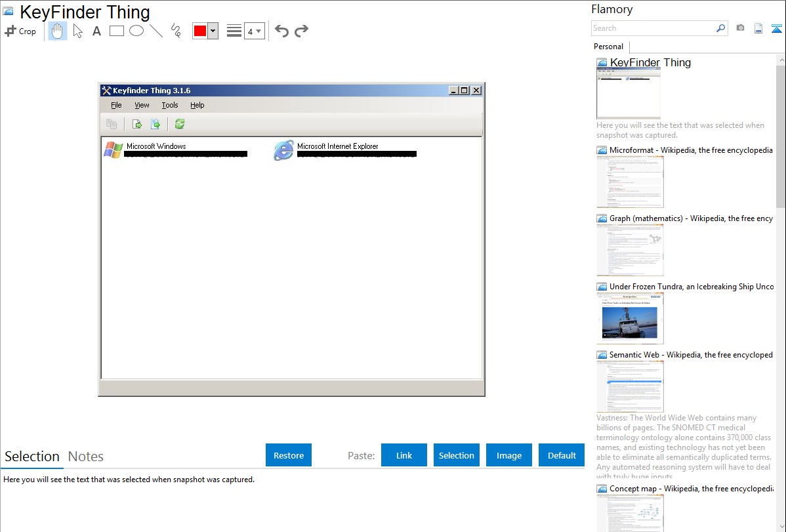The image size is (786, 532).
Task: Open the Under Frozen Tundra snapshot thumbnail
Action: [x=630, y=318]
